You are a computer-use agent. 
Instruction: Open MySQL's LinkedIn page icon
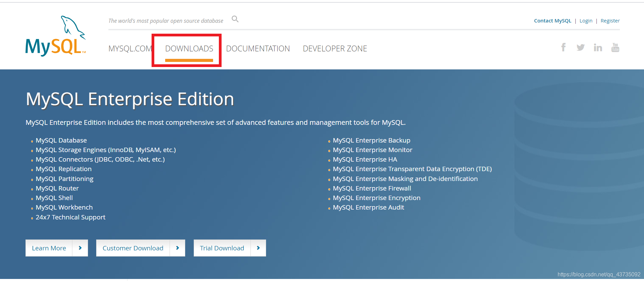(x=598, y=48)
